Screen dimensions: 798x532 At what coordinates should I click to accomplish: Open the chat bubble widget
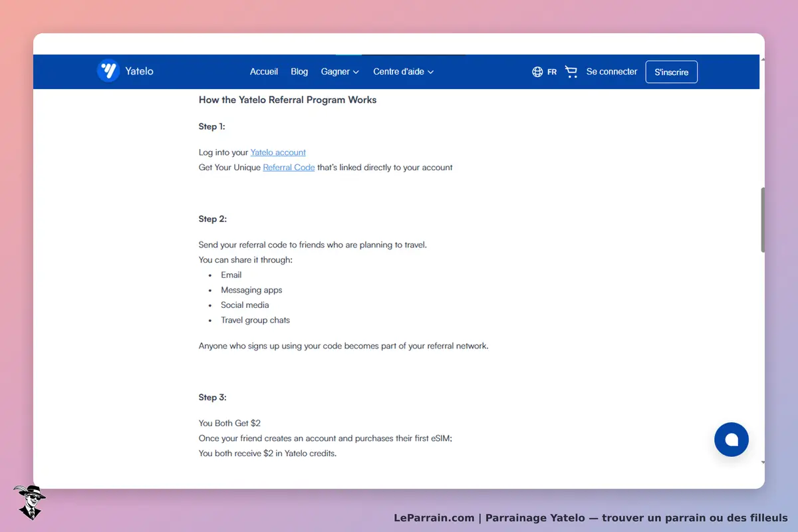(731, 440)
